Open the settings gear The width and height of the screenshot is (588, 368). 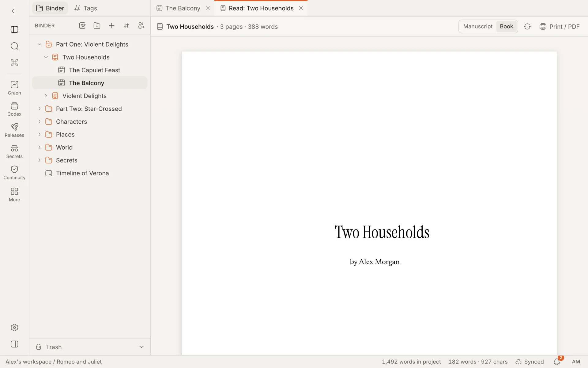coord(14,328)
